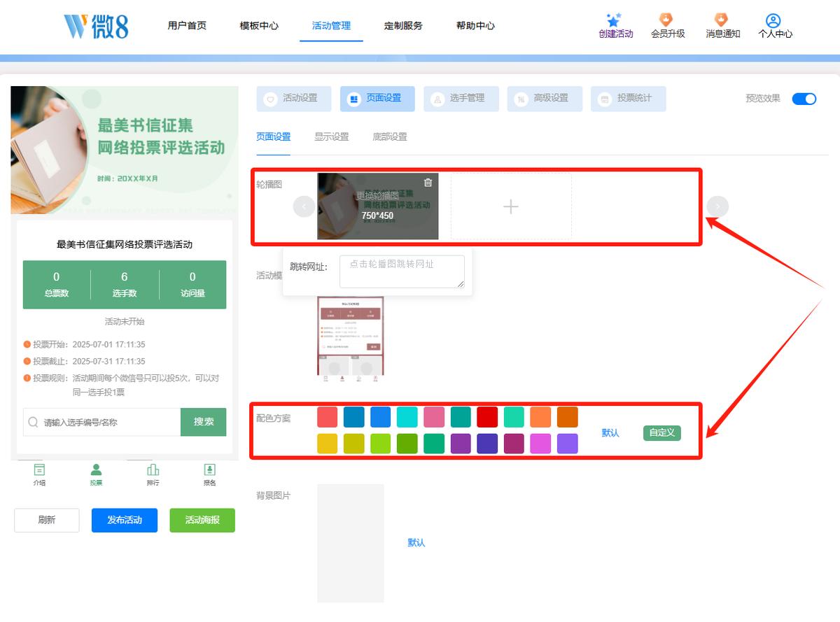Open 帮助中心 menu
The height and width of the screenshot is (622, 840).
(x=475, y=26)
